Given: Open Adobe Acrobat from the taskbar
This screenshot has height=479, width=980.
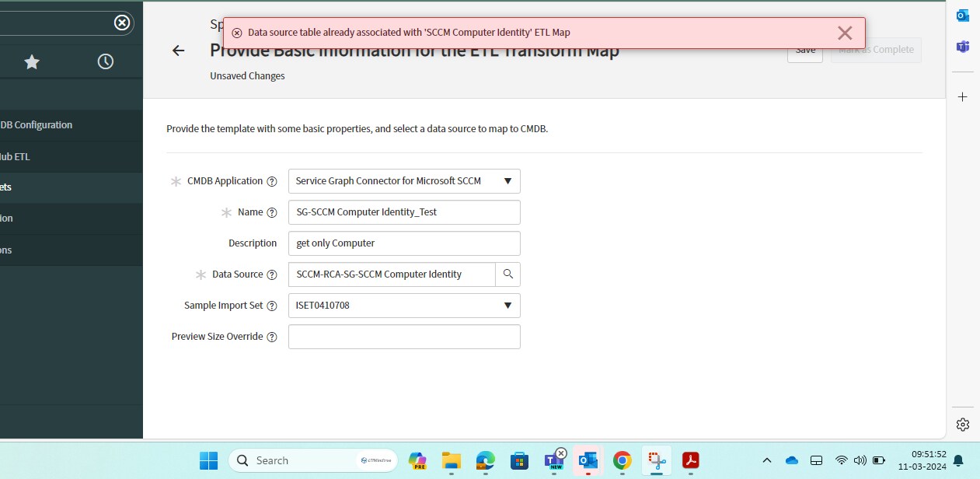Looking at the screenshot, I should pyautogui.click(x=691, y=460).
